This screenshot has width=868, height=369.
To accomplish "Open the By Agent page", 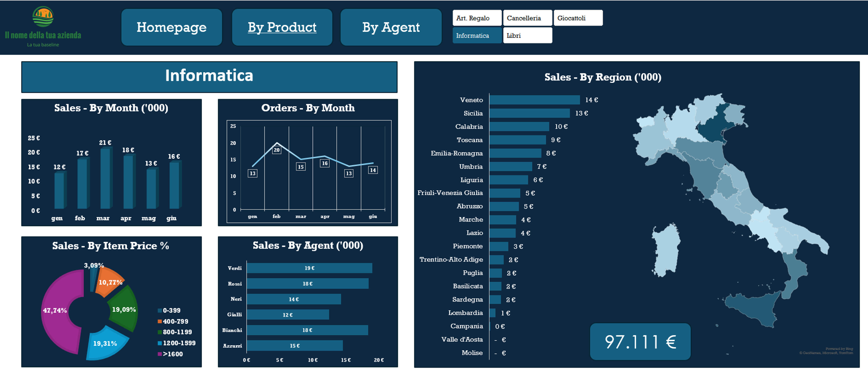I will point(391,27).
